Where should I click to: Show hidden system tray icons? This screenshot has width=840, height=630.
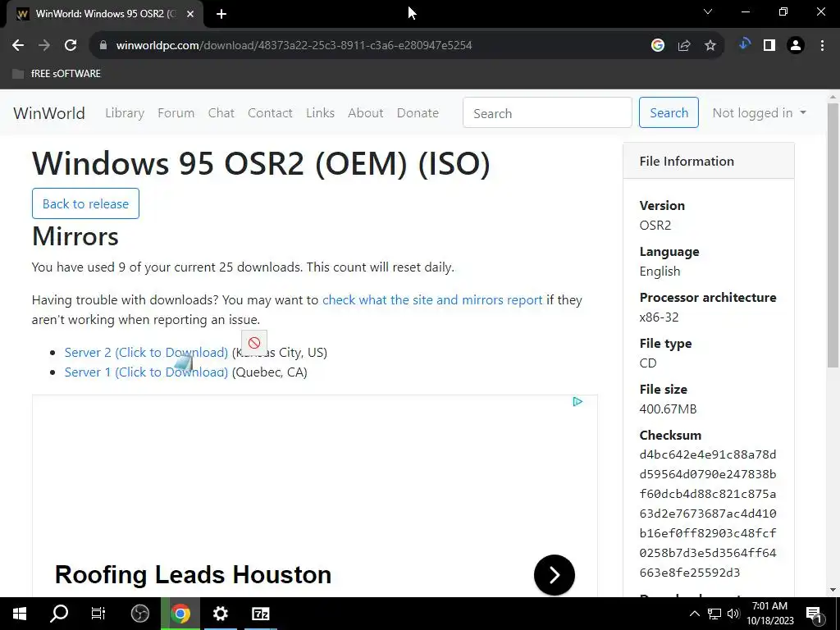point(694,614)
